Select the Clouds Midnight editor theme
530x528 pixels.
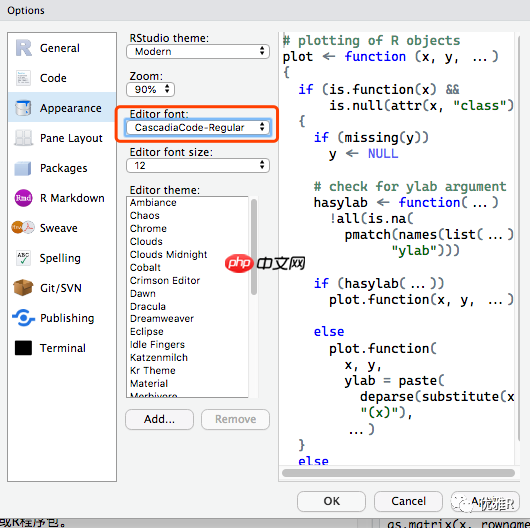click(188, 254)
